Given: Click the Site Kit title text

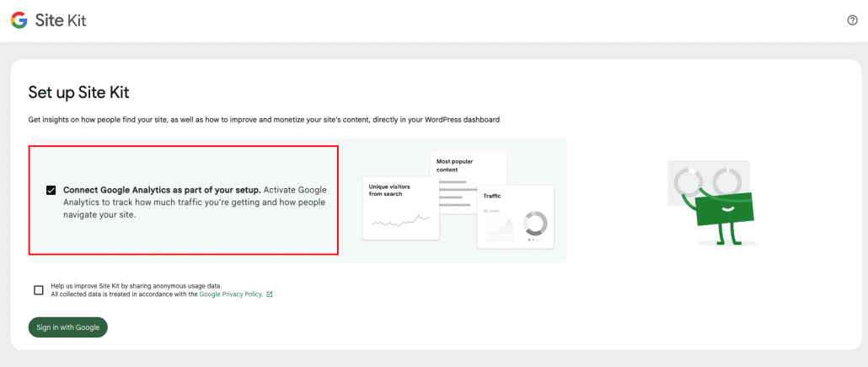Looking at the screenshot, I should tap(61, 20).
